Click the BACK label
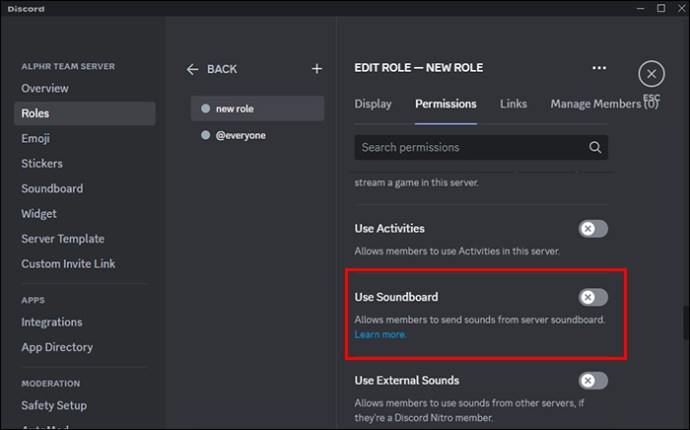The height and width of the screenshot is (430, 690). click(x=222, y=69)
